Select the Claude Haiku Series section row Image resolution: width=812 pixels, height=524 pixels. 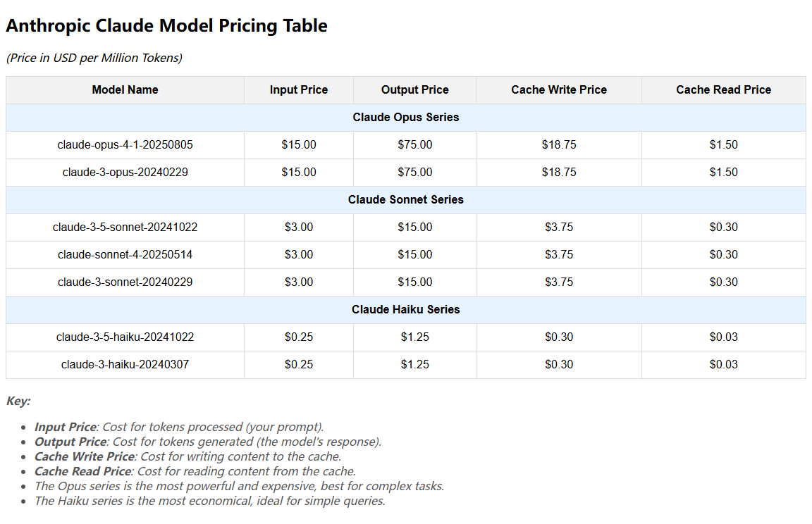406,309
